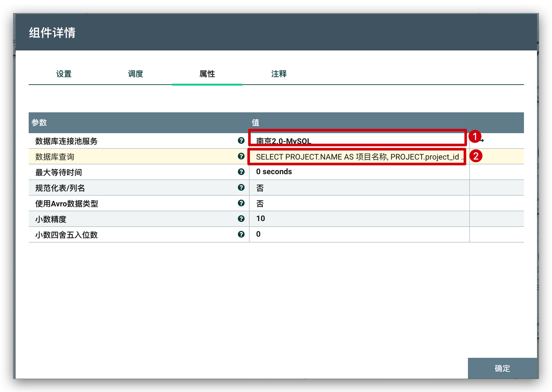Show help for 最大等待时间 parameter
Image resolution: width=552 pixels, height=392 pixels.
click(x=241, y=172)
